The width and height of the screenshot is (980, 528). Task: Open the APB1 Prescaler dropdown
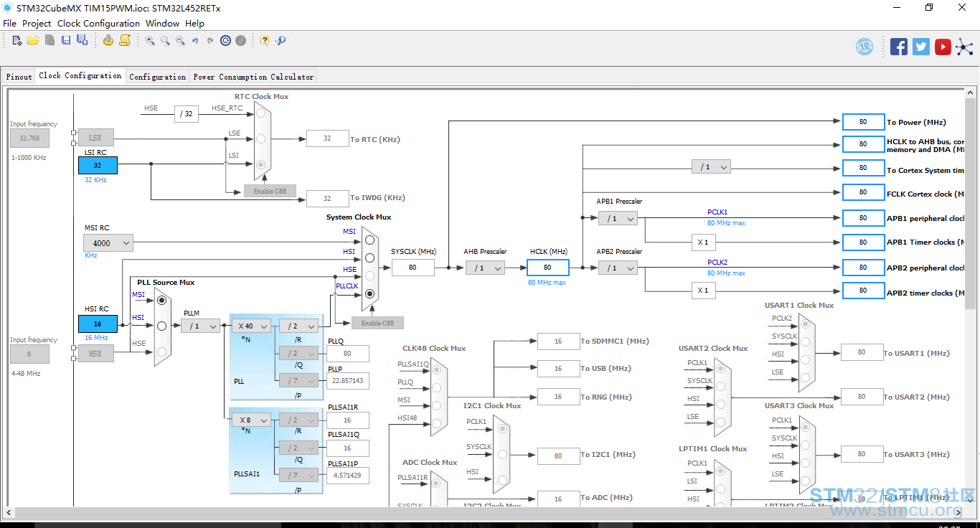click(x=618, y=218)
